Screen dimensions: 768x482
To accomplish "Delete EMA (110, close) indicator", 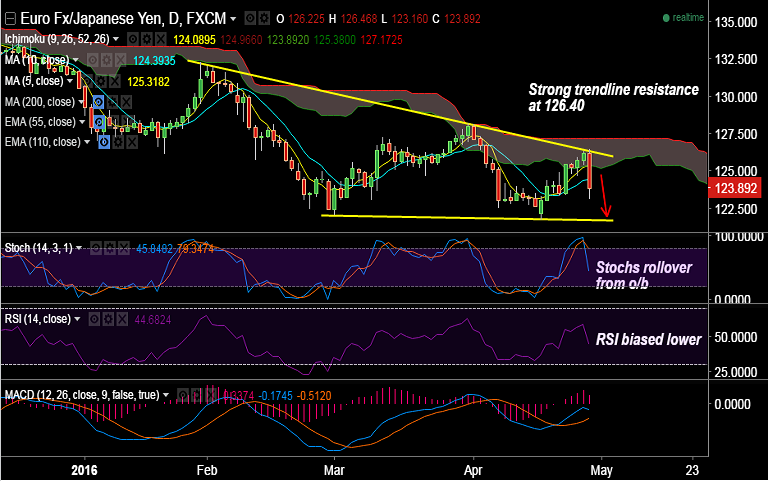I will (x=132, y=142).
